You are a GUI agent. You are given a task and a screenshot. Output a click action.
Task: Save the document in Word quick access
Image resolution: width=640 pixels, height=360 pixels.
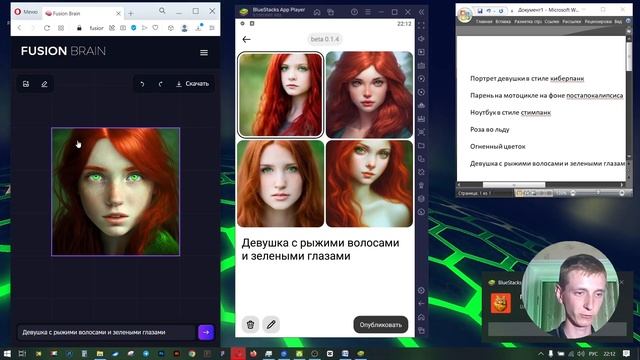click(x=480, y=11)
